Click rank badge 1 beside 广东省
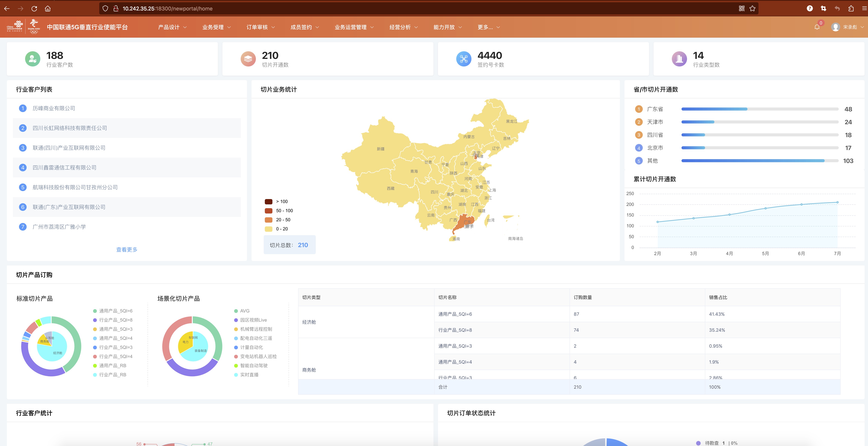Viewport: 868px width, 446px height. coord(639,109)
